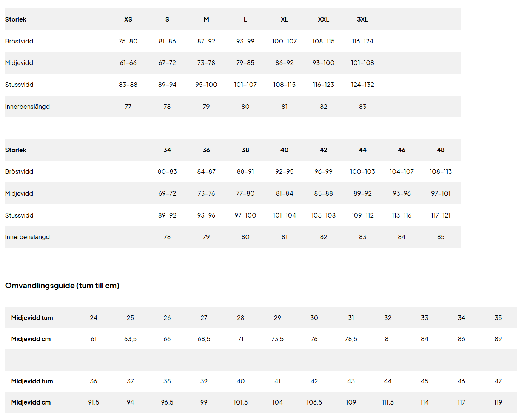This screenshot has height=420, width=527.
Task: Select Bröstvidd value 116–124
Action: (x=362, y=41)
